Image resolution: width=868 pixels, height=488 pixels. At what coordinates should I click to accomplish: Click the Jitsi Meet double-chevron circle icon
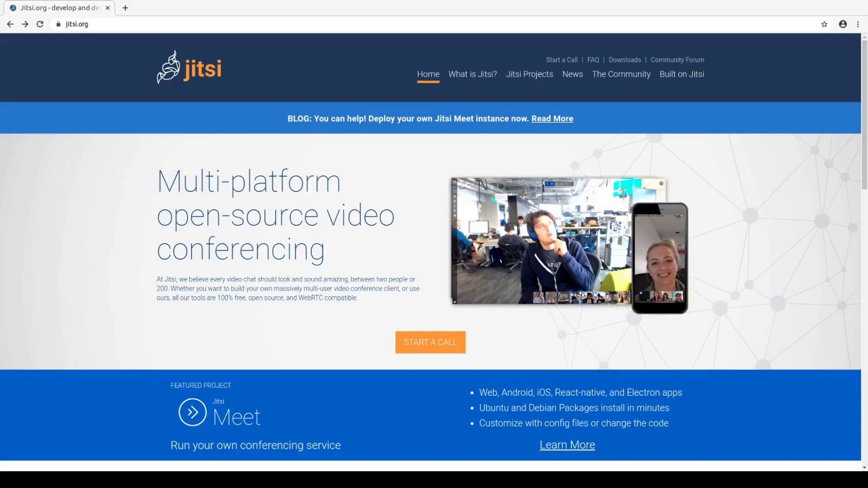(193, 412)
